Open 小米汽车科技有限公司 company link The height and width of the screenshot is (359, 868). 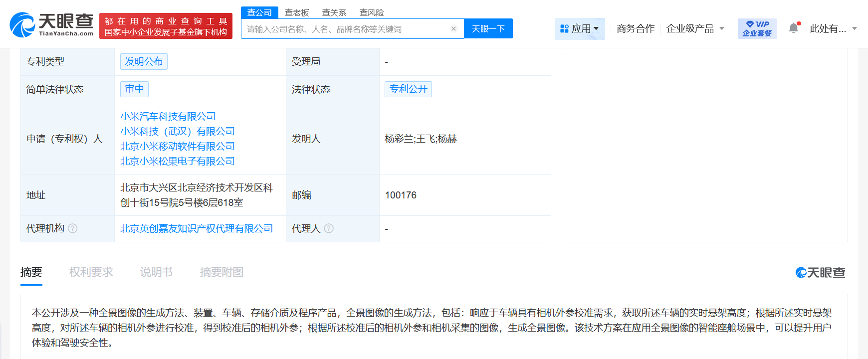click(x=168, y=116)
